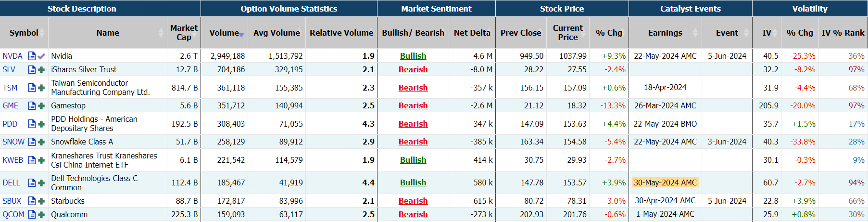The height and width of the screenshot is (222, 868).
Task: Open the document icon for GME
Action: pyautogui.click(x=32, y=105)
